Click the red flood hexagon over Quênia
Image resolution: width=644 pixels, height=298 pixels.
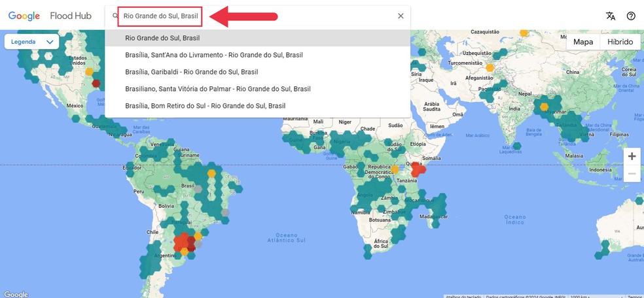[x=418, y=169]
